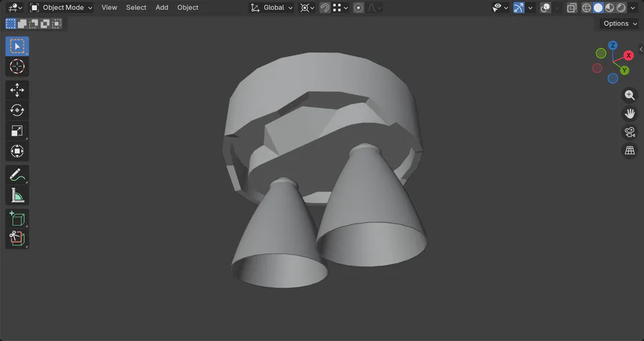Select the Cursor tool
The width and height of the screenshot is (644, 341).
(17, 66)
